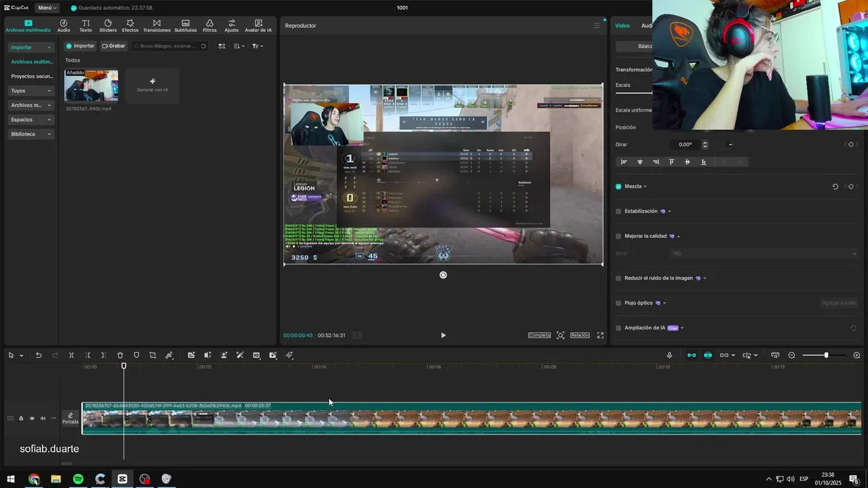Click the align top icon
The width and height of the screenshot is (868, 488).
(671, 162)
